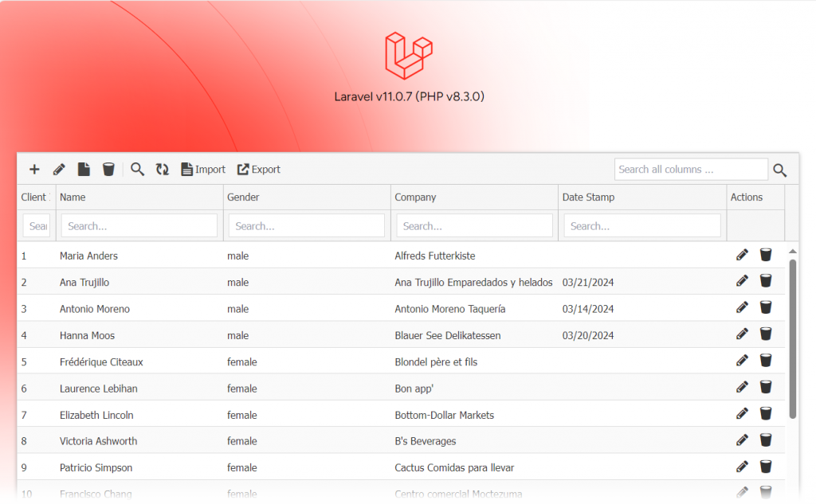The width and height of the screenshot is (816, 504).
Task: Sort by the Date Stamp column header
Action: point(588,197)
